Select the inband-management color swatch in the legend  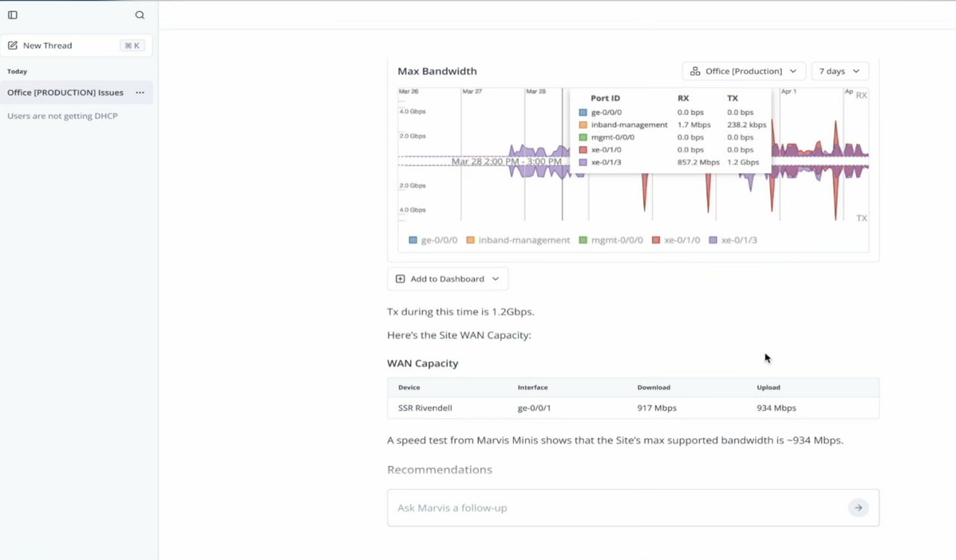point(469,240)
